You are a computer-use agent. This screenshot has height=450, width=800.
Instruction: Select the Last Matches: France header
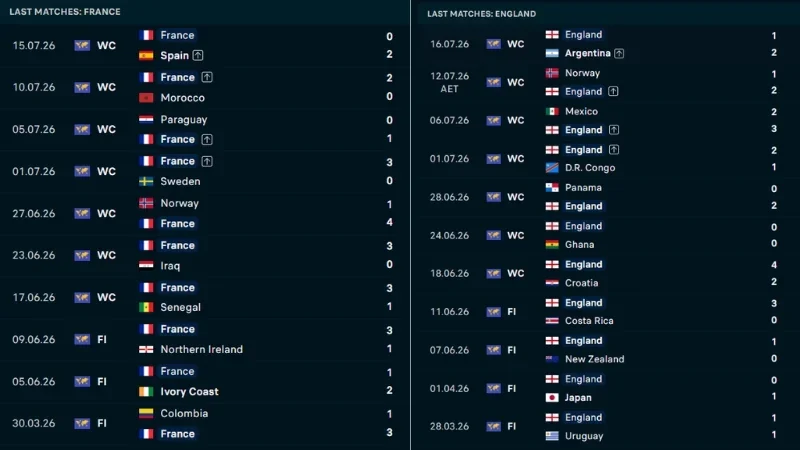[x=65, y=12]
